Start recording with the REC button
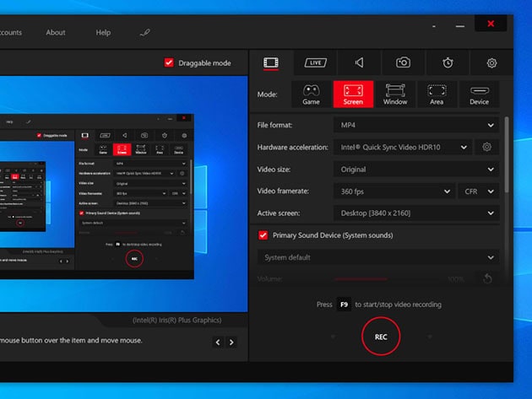 coord(381,337)
